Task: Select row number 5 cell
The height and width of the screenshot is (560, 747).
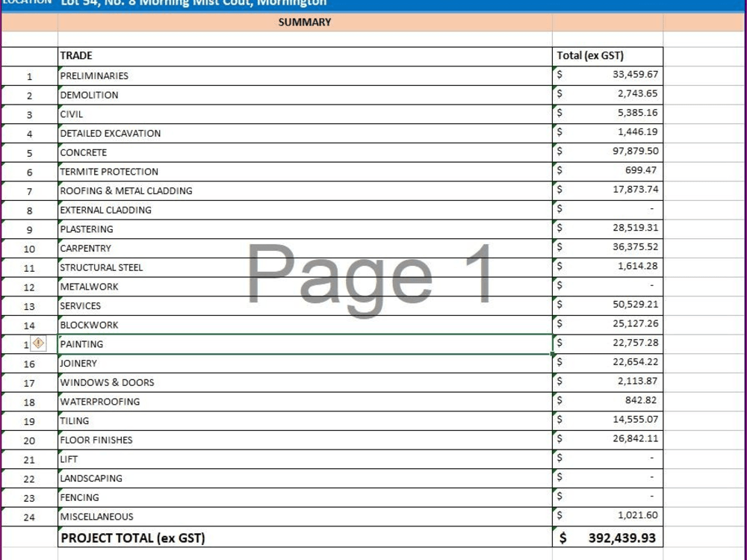Action: [30, 153]
